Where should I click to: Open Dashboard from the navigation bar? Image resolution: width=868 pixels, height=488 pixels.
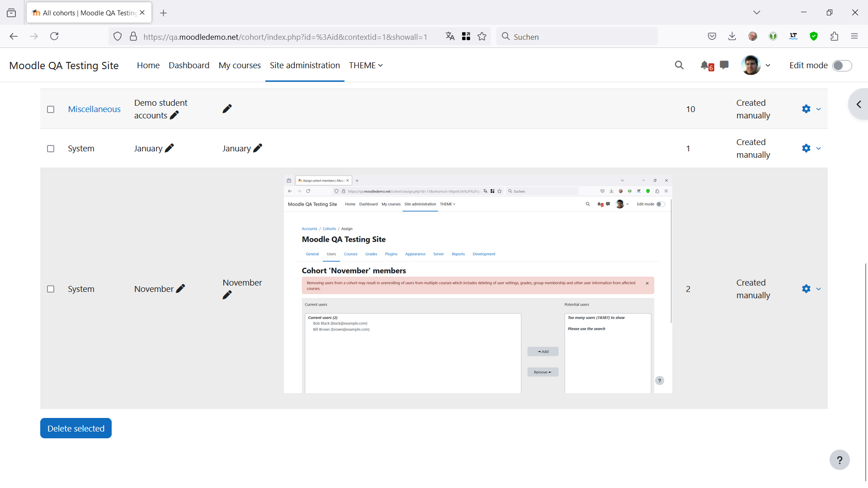click(189, 66)
